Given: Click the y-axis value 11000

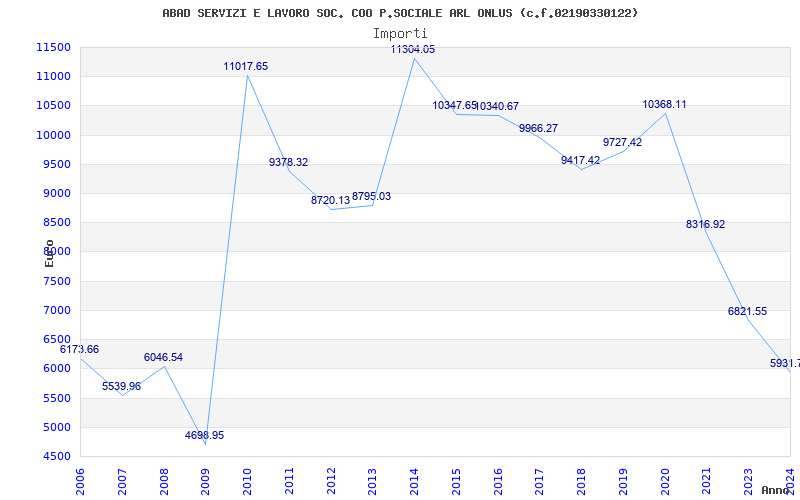Looking at the screenshot, I should 53,77.
